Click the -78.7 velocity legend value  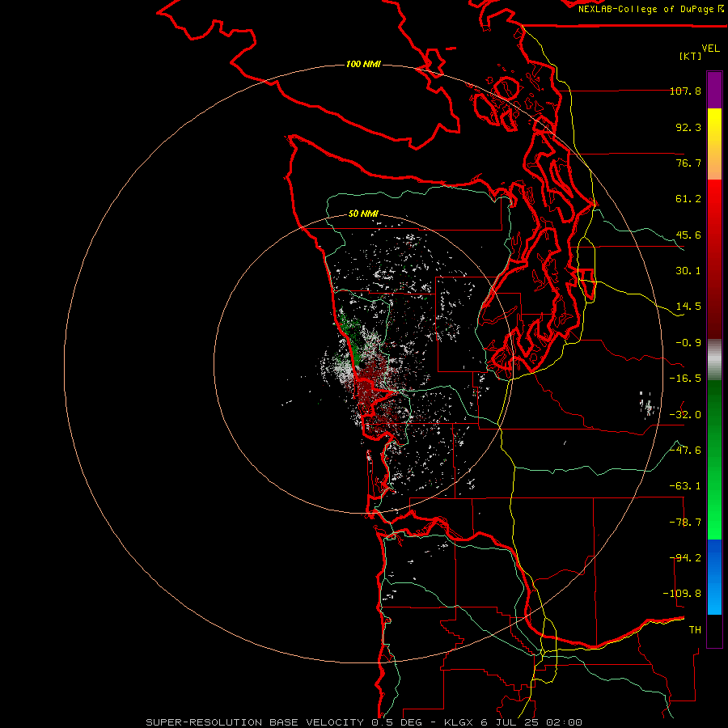(x=685, y=523)
